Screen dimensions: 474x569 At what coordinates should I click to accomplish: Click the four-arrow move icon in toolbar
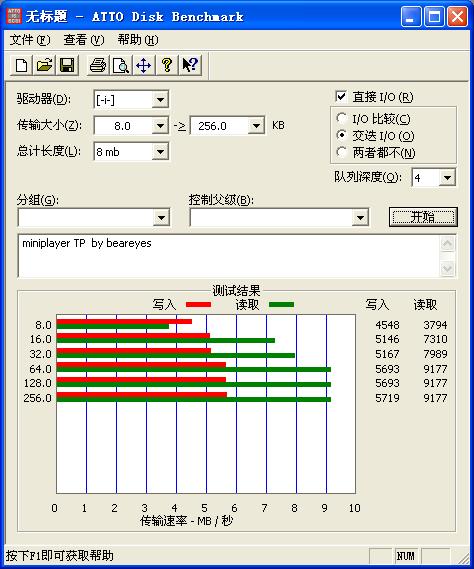(x=144, y=65)
